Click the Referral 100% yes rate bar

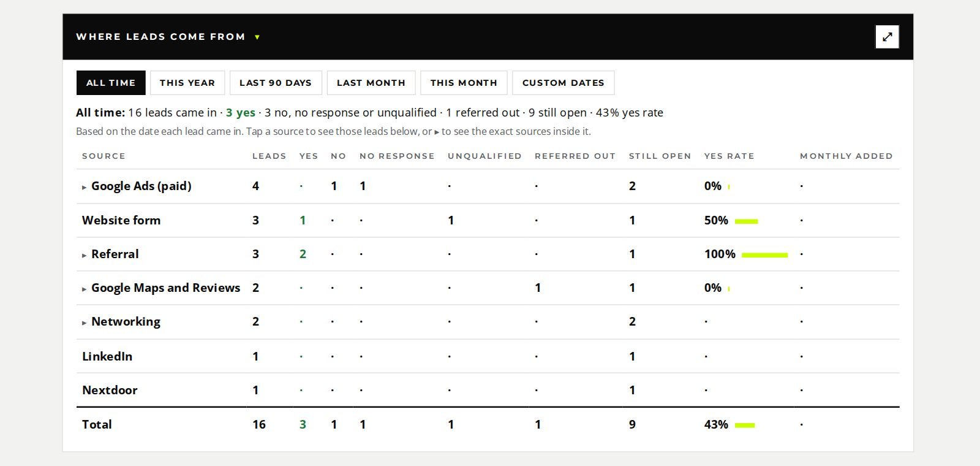pyautogui.click(x=764, y=255)
